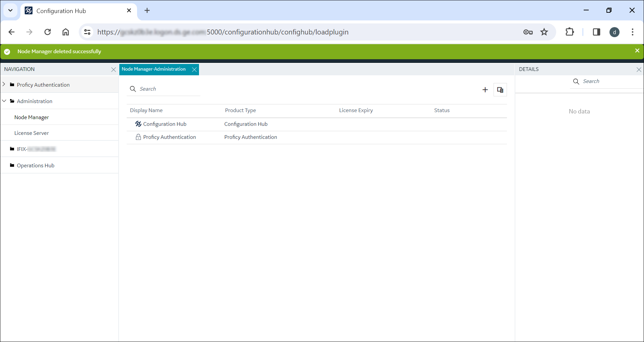Image resolution: width=644 pixels, height=342 pixels.
Task: Sort by the Status column header
Action: [x=442, y=110]
